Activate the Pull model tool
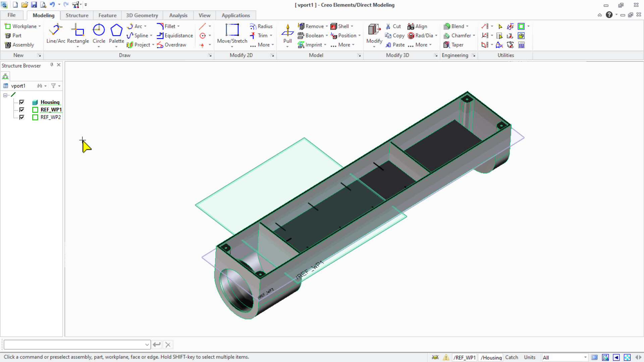 point(287,34)
